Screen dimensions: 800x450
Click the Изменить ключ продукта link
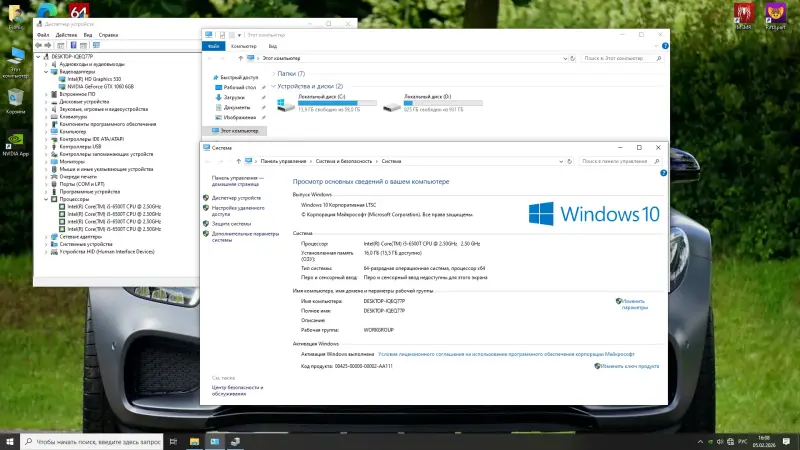click(x=632, y=366)
